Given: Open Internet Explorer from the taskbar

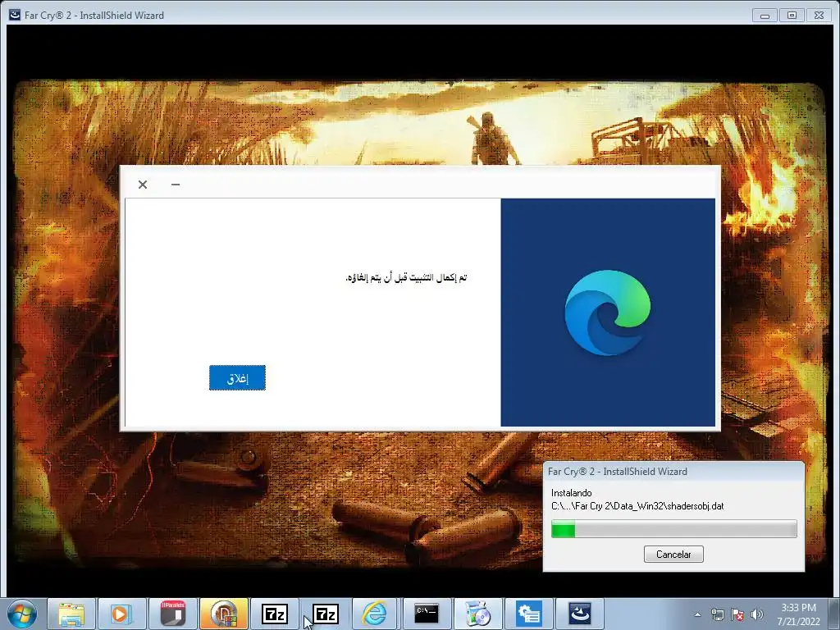Looking at the screenshot, I should pyautogui.click(x=374, y=614).
